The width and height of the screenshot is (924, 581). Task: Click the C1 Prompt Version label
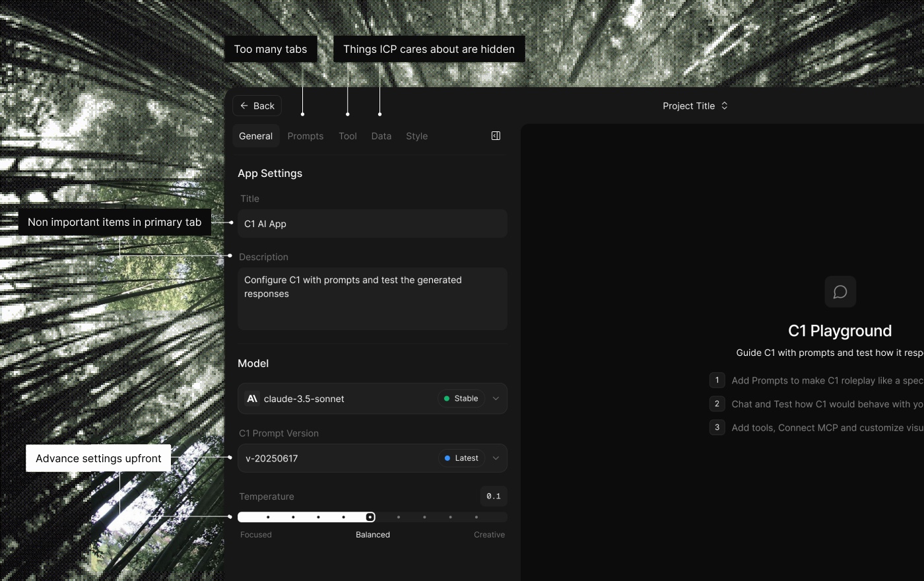click(279, 433)
